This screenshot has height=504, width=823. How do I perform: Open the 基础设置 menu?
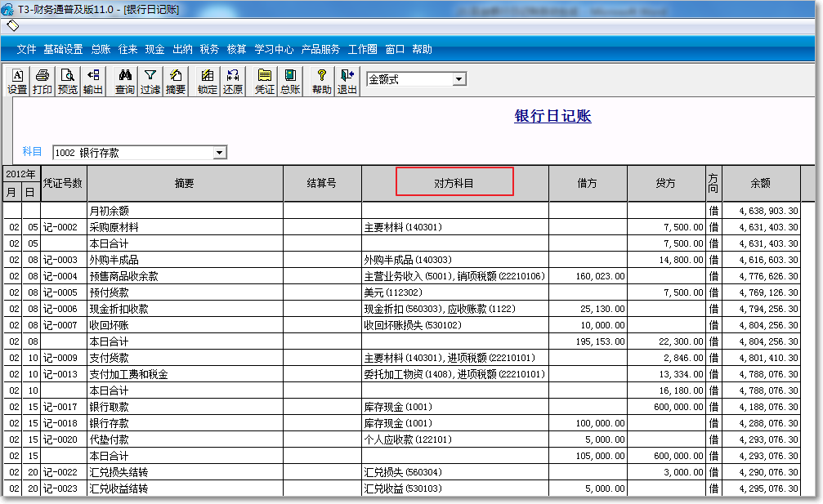(x=64, y=49)
